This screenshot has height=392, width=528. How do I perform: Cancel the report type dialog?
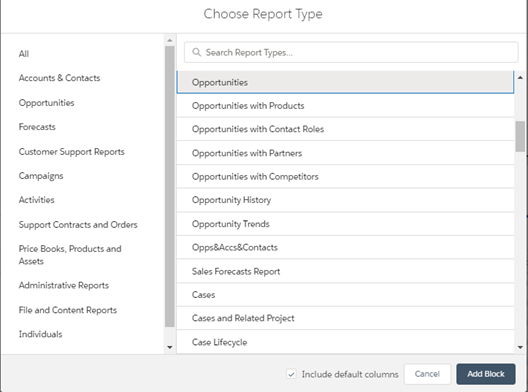(x=427, y=374)
